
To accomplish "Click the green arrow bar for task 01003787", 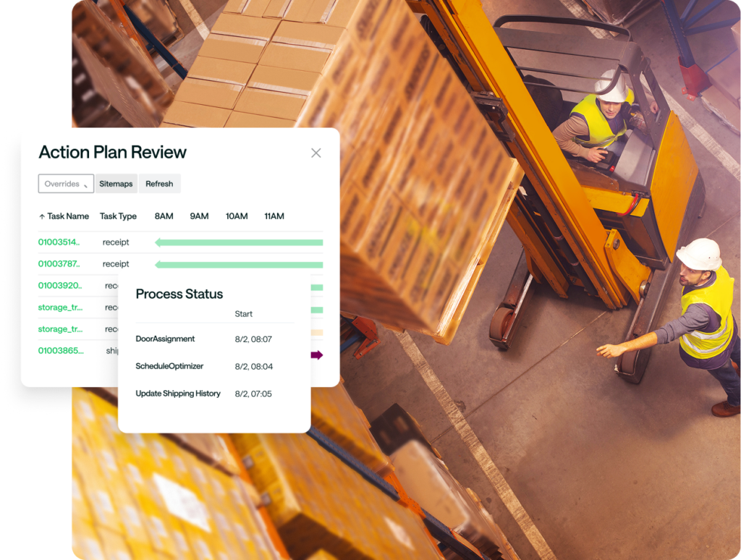I will pos(239,264).
